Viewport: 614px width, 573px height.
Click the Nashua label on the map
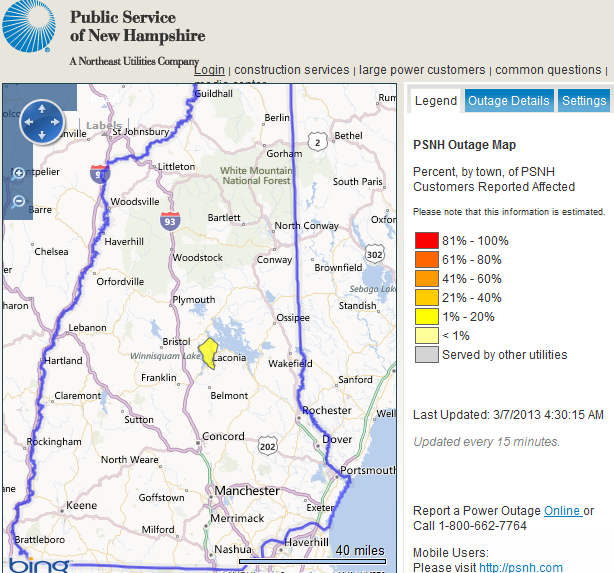tap(233, 549)
